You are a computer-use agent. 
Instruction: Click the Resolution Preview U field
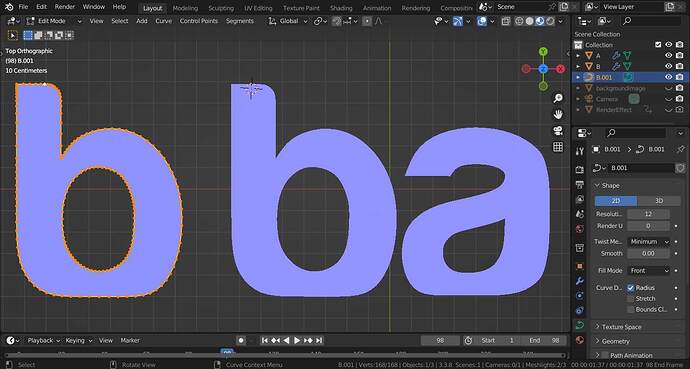[x=648, y=214]
